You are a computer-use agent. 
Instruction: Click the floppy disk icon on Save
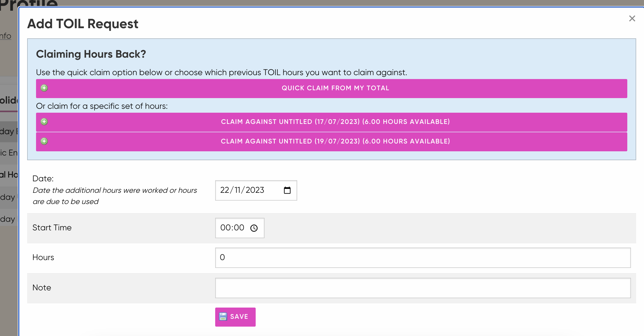(x=223, y=316)
